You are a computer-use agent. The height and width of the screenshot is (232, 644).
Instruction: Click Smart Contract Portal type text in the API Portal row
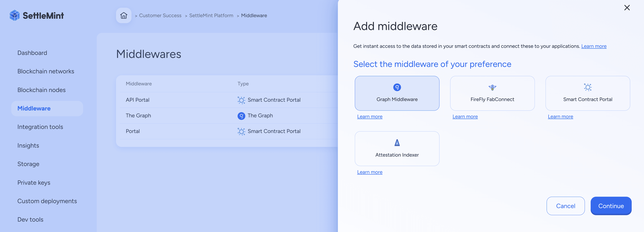274,100
